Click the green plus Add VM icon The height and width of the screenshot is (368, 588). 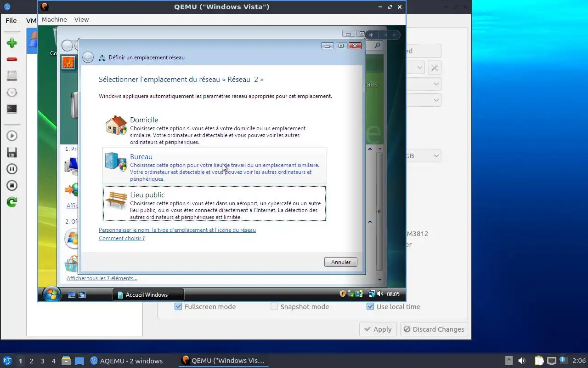[12, 43]
